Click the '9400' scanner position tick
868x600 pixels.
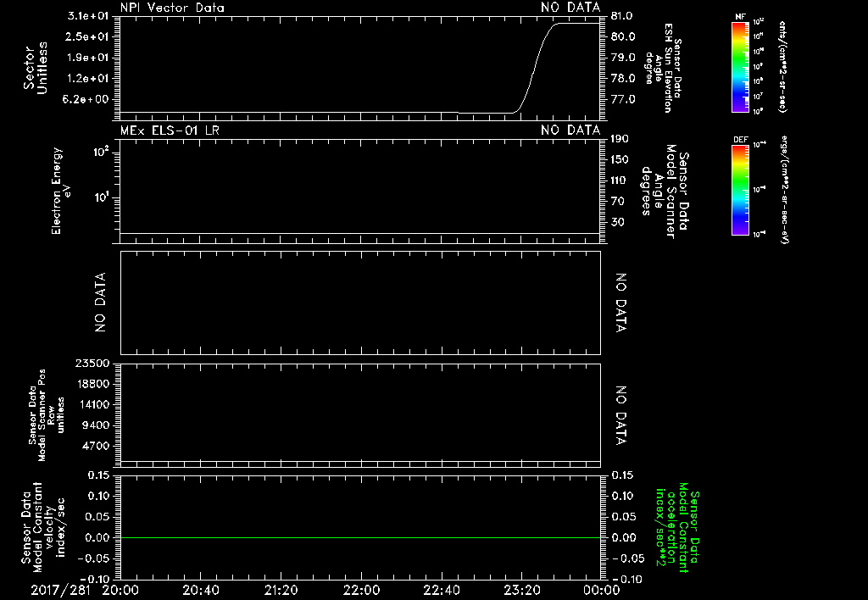click(96, 425)
